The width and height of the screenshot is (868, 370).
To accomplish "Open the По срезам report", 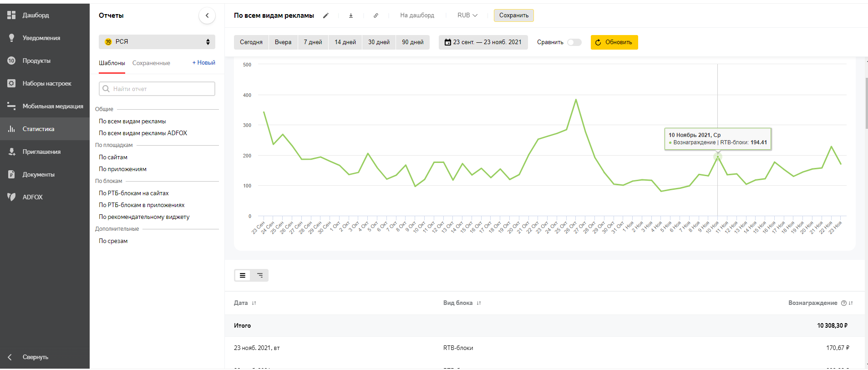I will point(113,241).
